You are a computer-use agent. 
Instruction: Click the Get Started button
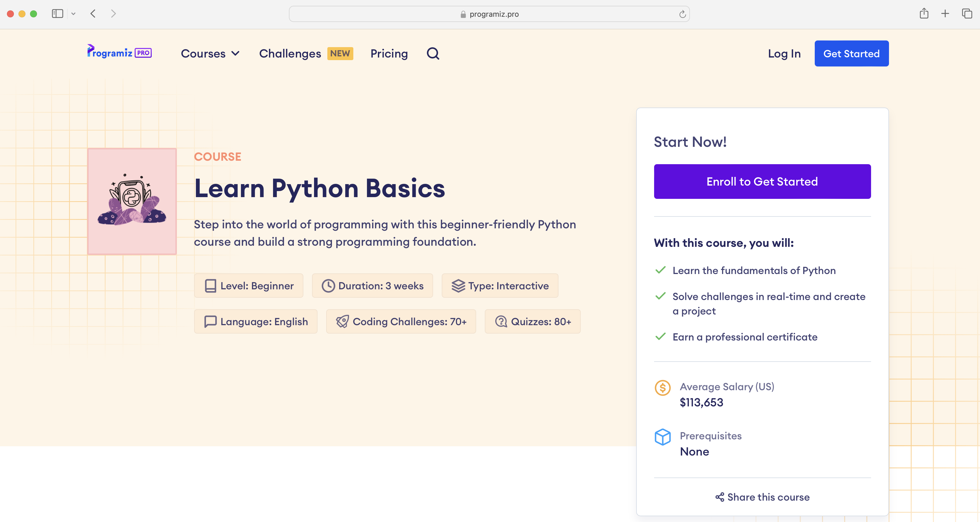[851, 53]
